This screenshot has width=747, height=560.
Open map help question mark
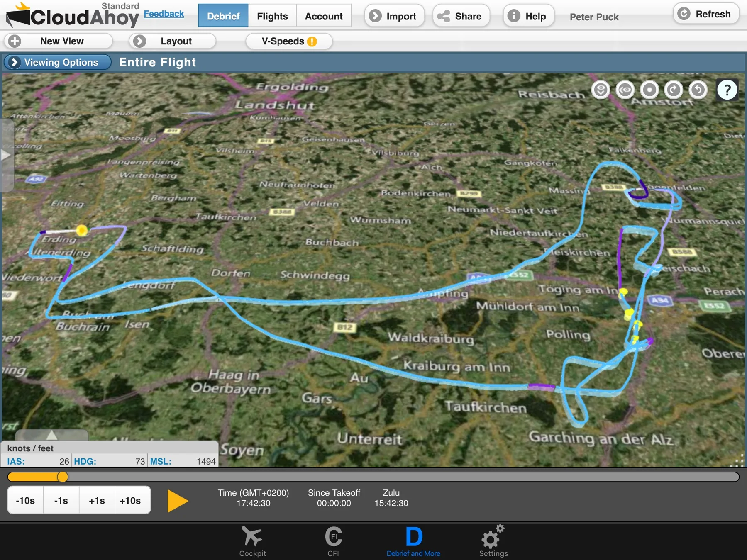click(x=727, y=90)
